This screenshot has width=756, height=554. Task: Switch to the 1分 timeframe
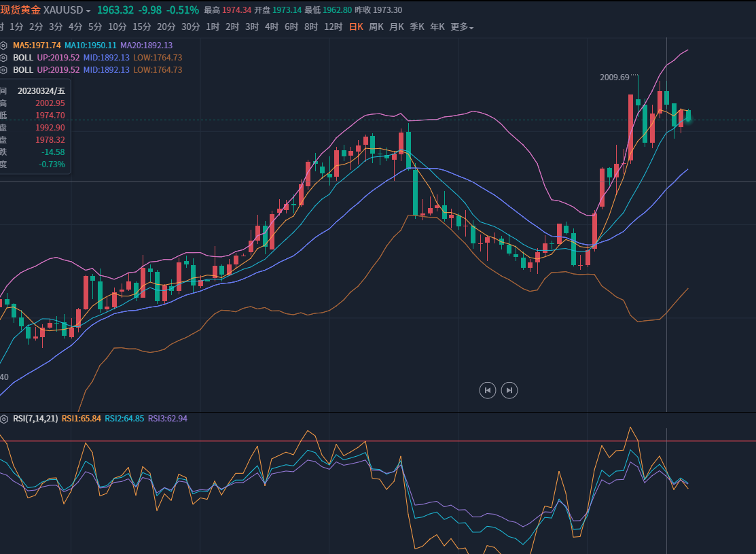coord(16,27)
